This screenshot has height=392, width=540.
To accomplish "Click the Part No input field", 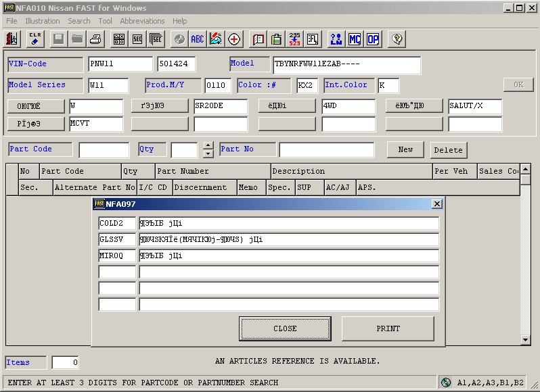I will click(x=326, y=149).
